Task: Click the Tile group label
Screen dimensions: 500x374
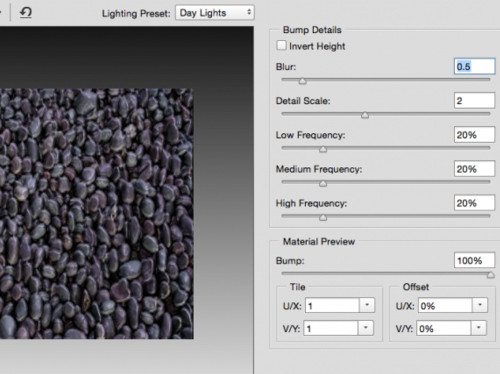Action: (297, 287)
